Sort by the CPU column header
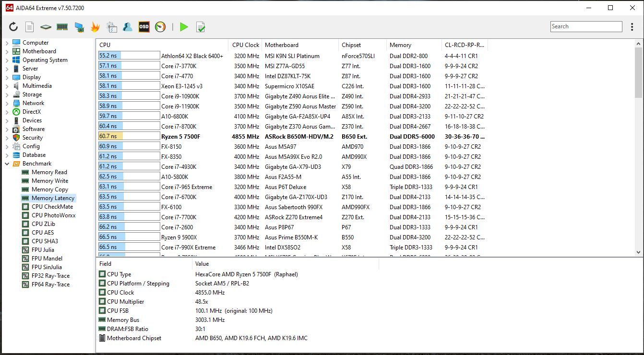Image resolution: width=644 pixels, height=355 pixels. tap(162, 45)
